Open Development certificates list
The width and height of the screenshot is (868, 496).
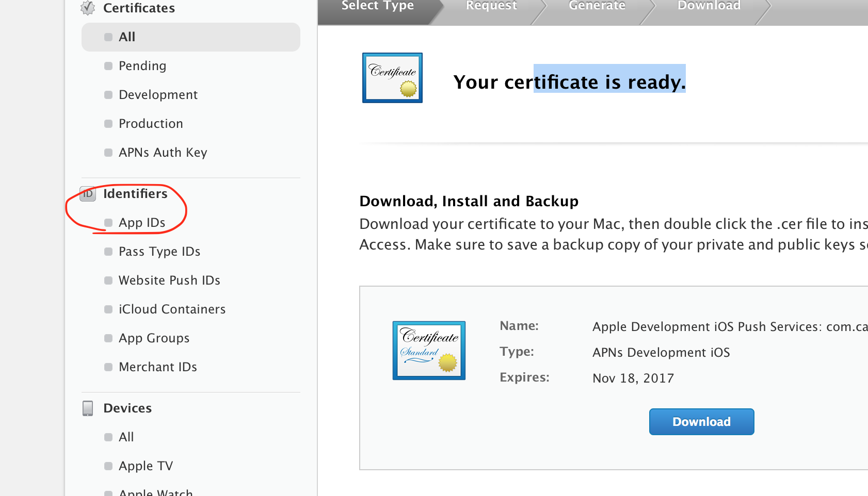[x=158, y=95]
